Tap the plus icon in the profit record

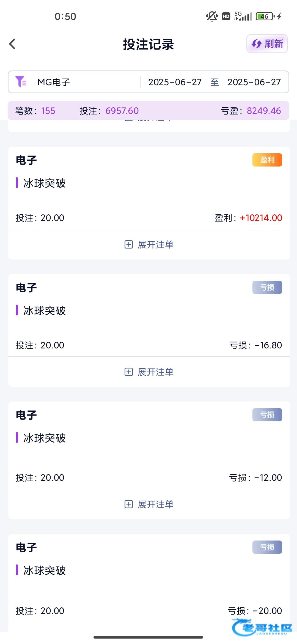pyautogui.click(x=129, y=244)
